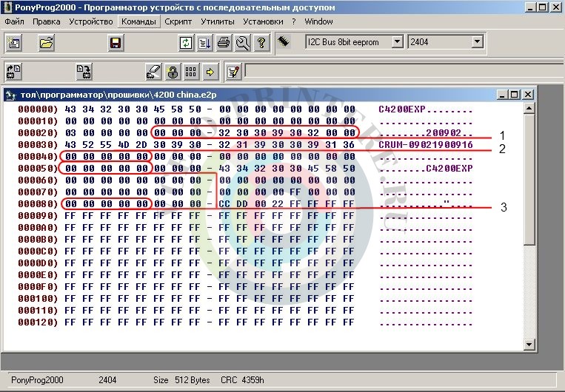Open the Скрипт menu
Screen dimensions: 565x392
[x=178, y=21]
